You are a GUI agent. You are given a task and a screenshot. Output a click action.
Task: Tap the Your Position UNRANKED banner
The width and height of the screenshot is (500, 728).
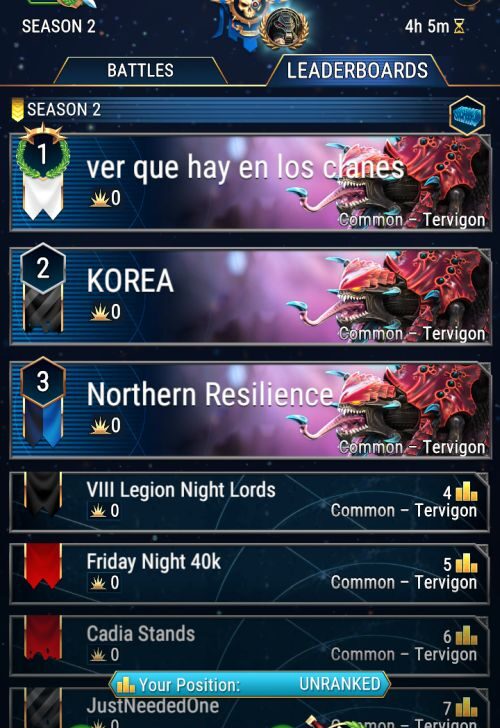(x=250, y=684)
